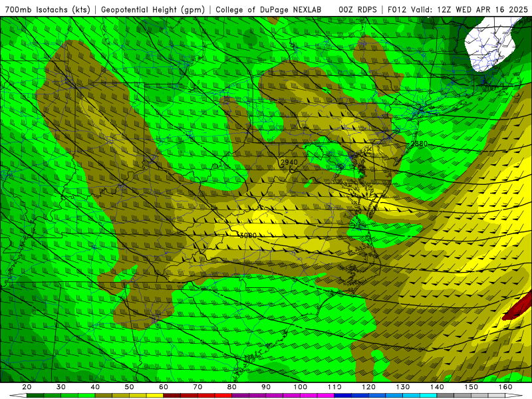Click the 130 value on the color scale
This screenshot has width=532, height=399.
[403, 387]
